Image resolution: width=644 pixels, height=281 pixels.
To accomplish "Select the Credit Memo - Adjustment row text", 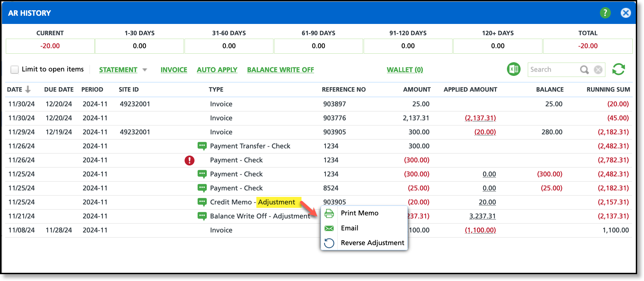I will [253, 202].
